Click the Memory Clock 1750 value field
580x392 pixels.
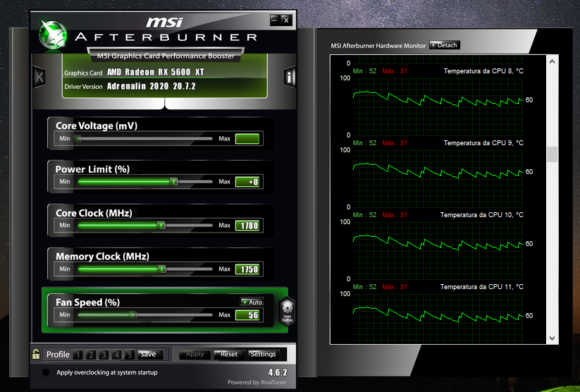pos(247,269)
